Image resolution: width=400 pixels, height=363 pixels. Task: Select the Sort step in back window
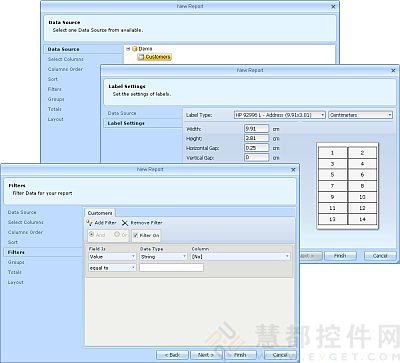53,79
